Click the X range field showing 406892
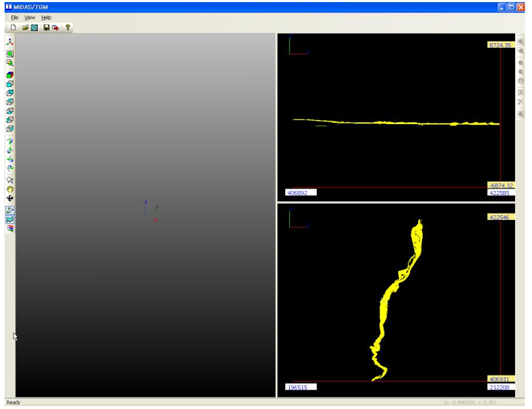The width and height of the screenshot is (532, 409). tap(301, 192)
